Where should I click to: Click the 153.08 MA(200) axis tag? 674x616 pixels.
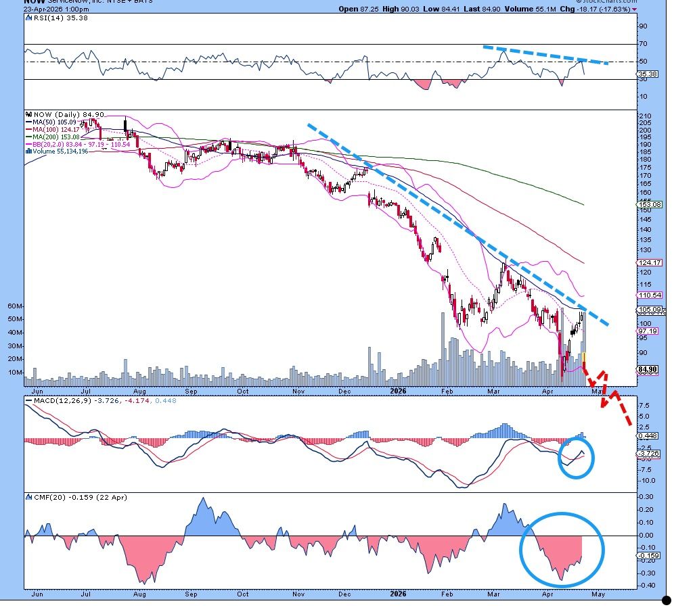pos(648,204)
